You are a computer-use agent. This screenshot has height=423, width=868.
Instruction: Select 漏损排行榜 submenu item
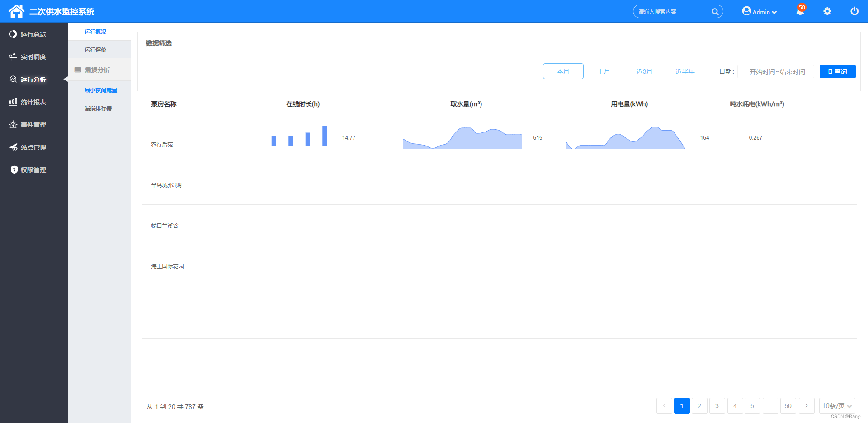click(99, 108)
